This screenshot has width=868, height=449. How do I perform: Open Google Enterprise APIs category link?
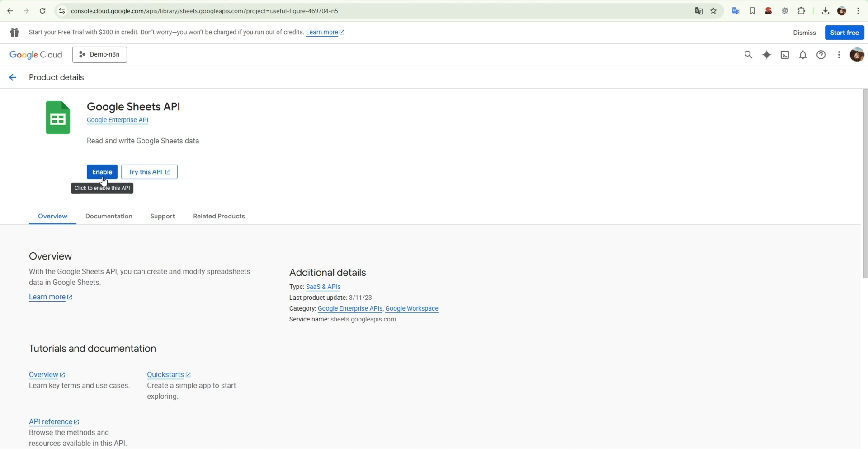[x=350, y=308]
